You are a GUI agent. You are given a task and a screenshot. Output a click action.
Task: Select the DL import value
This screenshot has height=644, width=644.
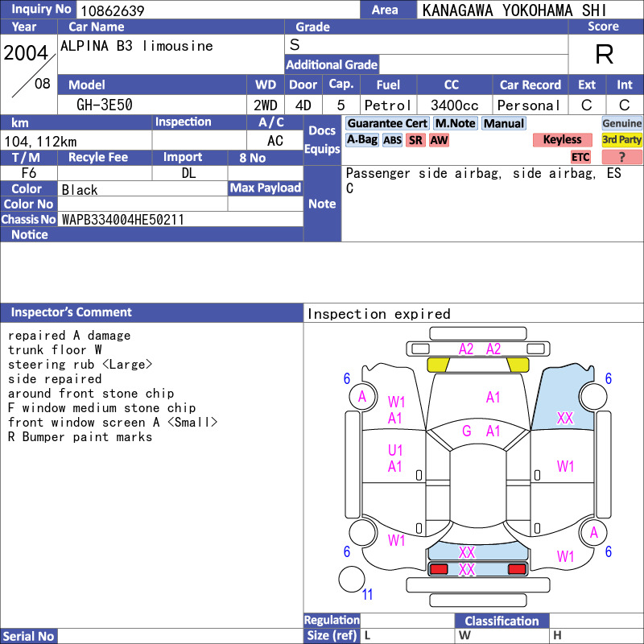tap(188, 173)
